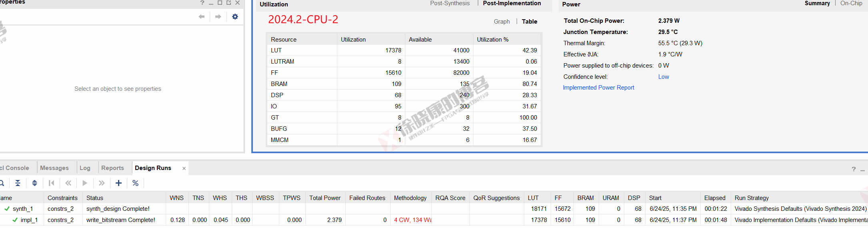868x228 pixels.
Task: Show Utilization as Table
Action: [529, 21]
